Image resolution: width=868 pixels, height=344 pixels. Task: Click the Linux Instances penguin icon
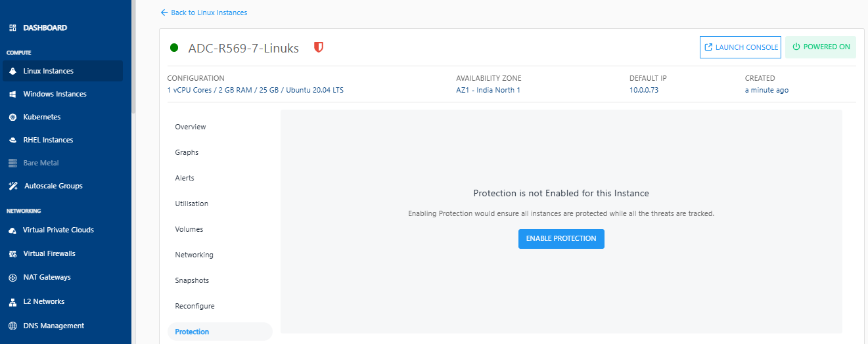tap(12, 71)
